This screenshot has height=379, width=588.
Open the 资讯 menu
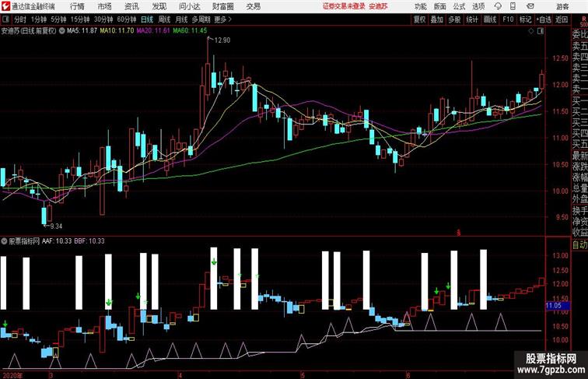pyautogui.click(x=131, y=6)
